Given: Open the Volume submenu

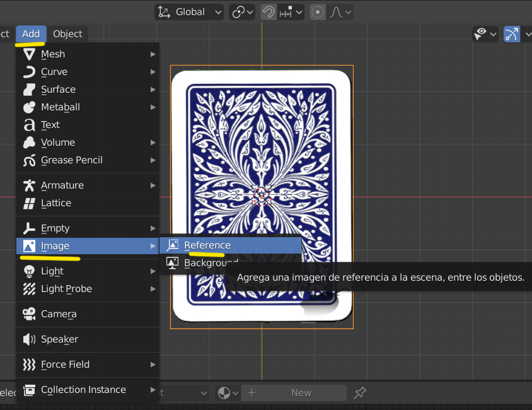Looking at the screenshot, I should pos(88,143).
